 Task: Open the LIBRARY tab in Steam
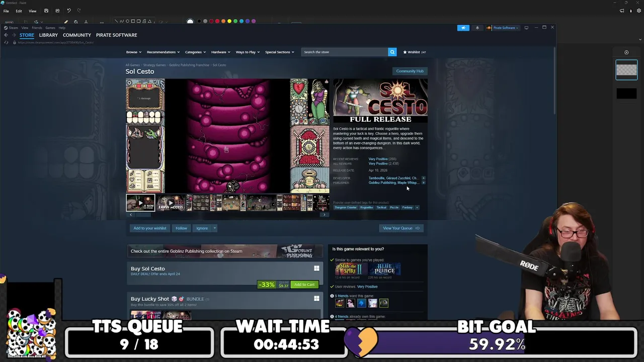pyautogui.click(x=48, y=35)
